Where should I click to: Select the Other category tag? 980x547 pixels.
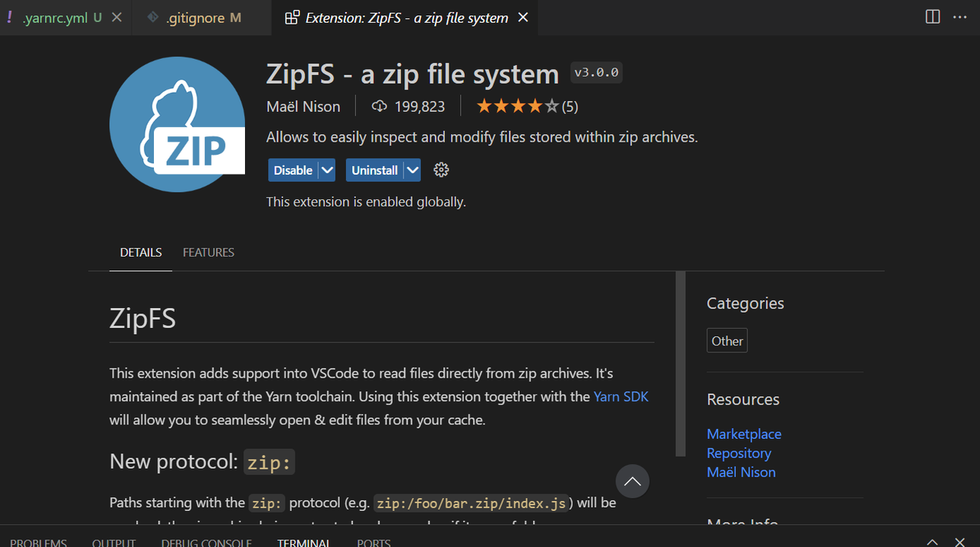pyautogui.click(x=727, y=341)
